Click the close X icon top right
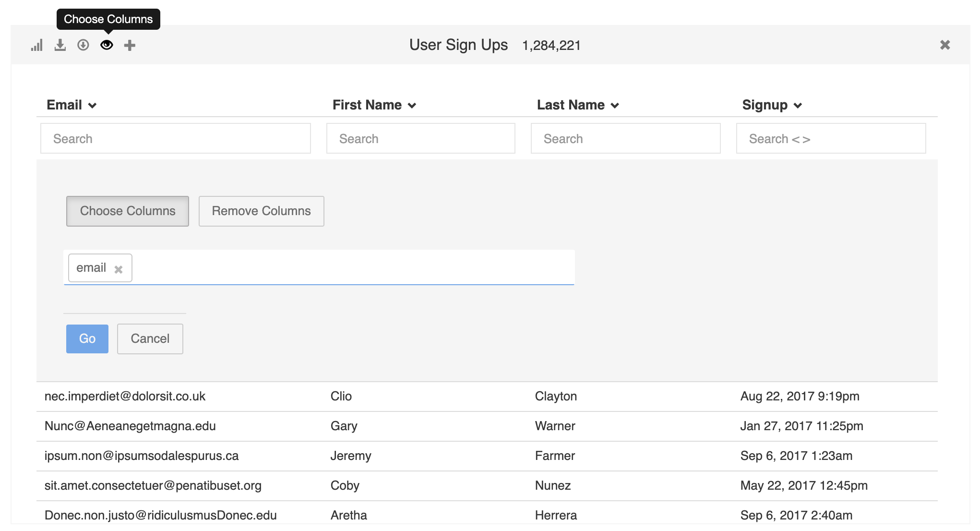 [x=944, y=45]
